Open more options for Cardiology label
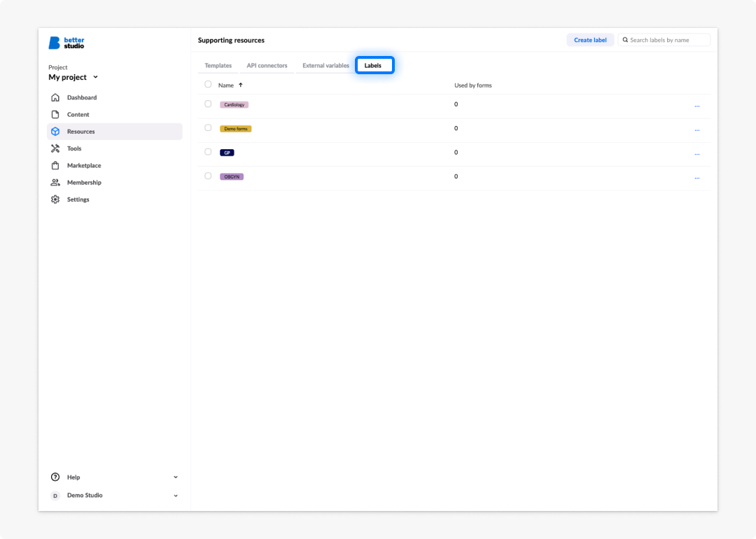The width and height of the screenshot is (756, 539). (697, 106)
